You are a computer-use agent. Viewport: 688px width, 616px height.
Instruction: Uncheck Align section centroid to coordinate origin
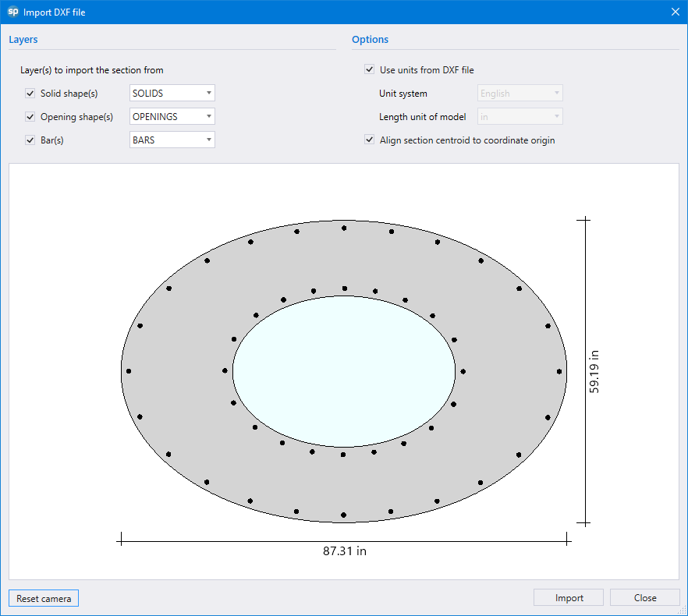[x=370, y=140]
